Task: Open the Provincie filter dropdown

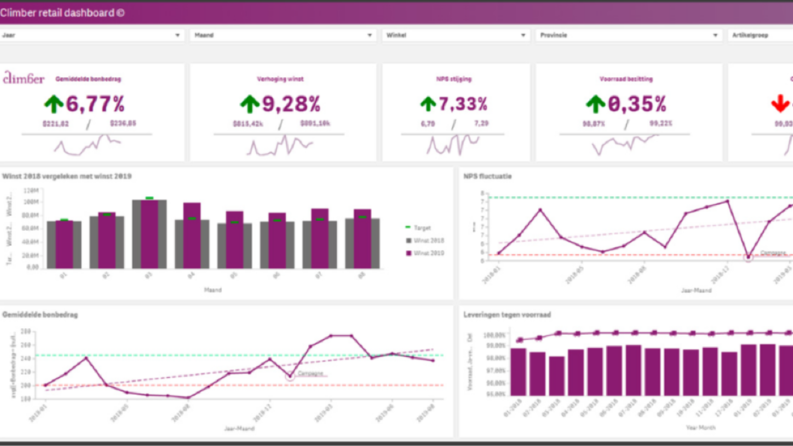Action: 629,35
